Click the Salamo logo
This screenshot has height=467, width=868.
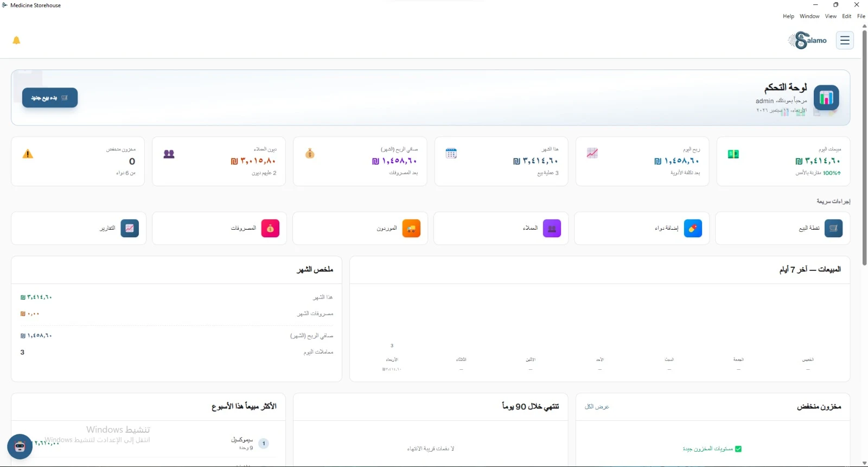(x=808, y=40)
